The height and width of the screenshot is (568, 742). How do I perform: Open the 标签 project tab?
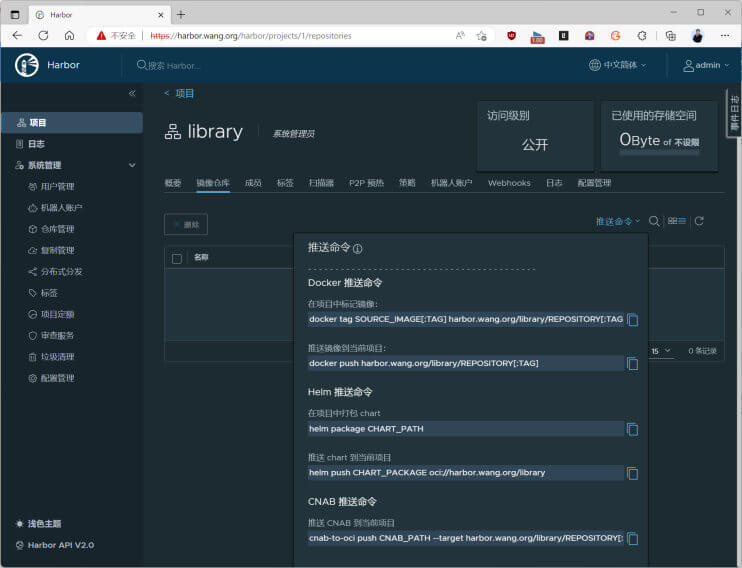(285, 183)
